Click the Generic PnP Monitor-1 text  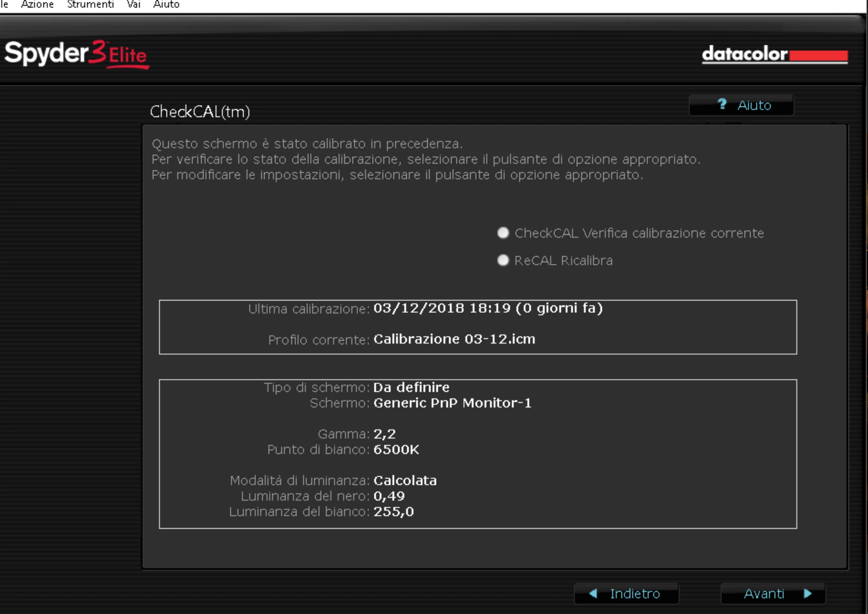coord(452,403)
